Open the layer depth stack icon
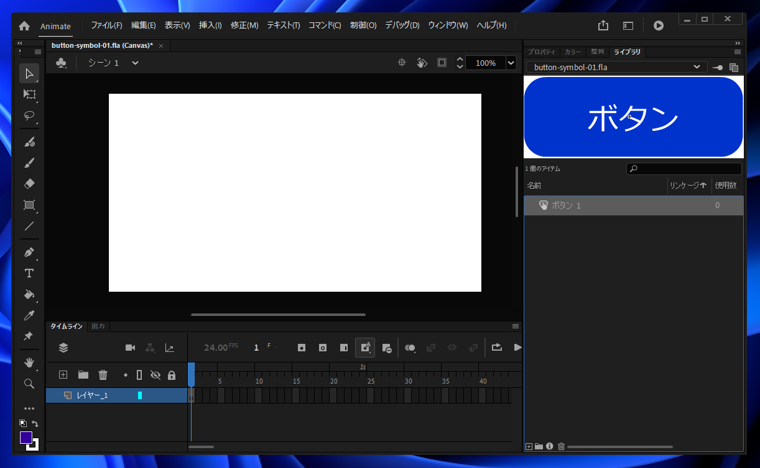 pyautogui.click(x=63, y=347)
